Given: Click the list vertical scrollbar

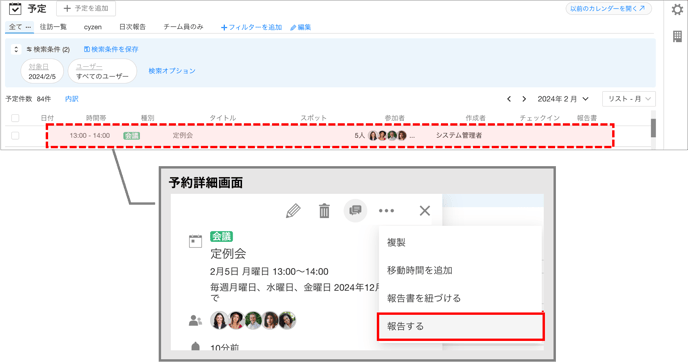Looking at the screenshot, I should pos(653,128).
